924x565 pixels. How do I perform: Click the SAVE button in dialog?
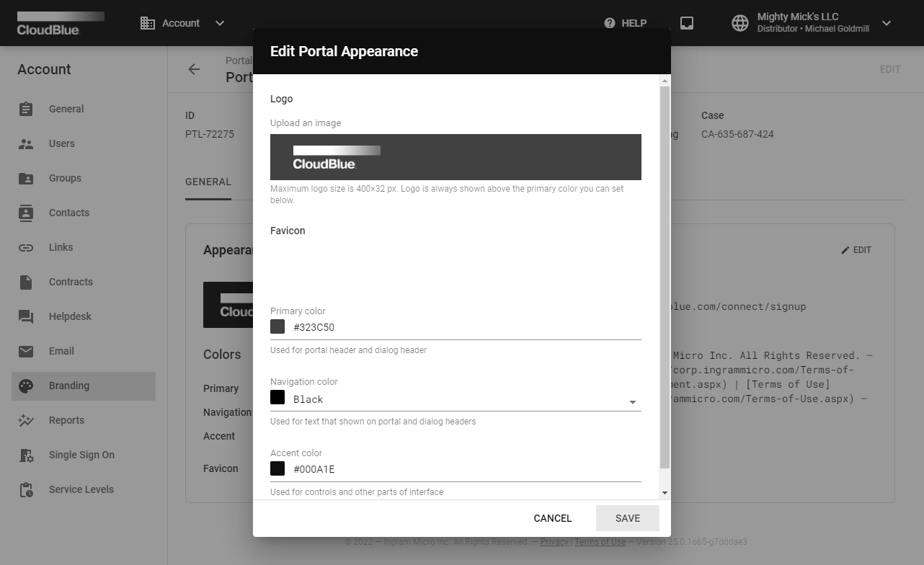point(627,518)
